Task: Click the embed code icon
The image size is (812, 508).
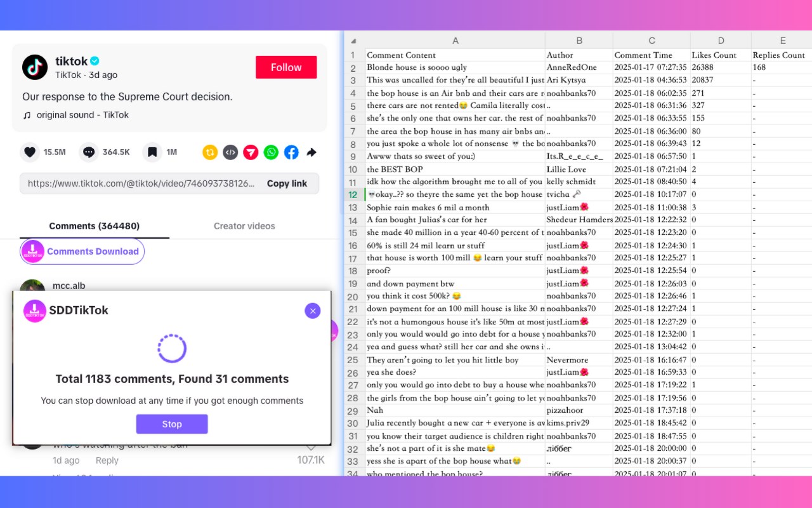Action: (x=230, y=152)
